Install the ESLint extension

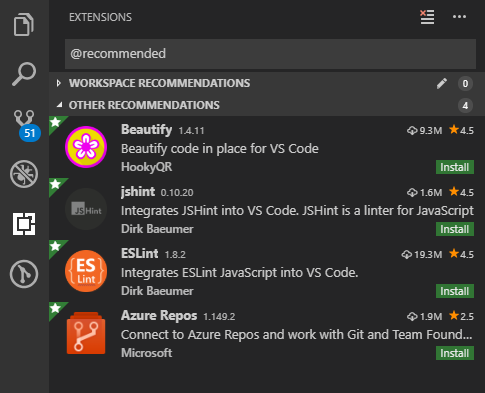(x=455, y=291)
